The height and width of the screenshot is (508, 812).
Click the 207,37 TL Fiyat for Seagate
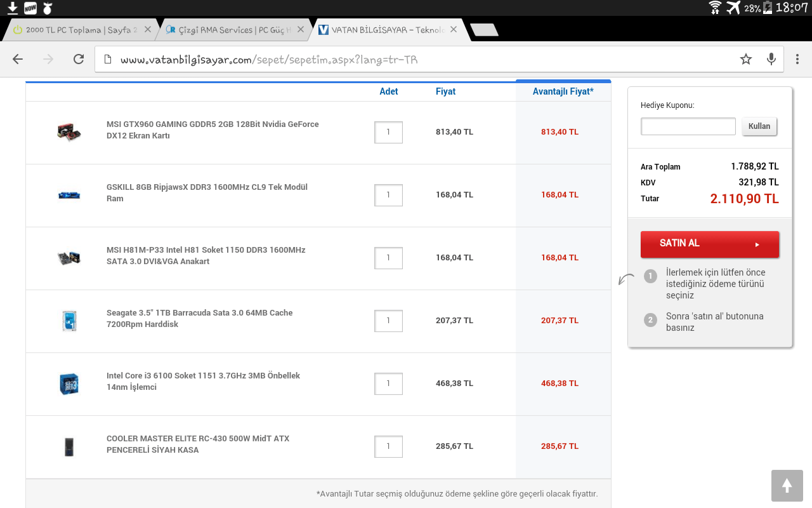454,321
